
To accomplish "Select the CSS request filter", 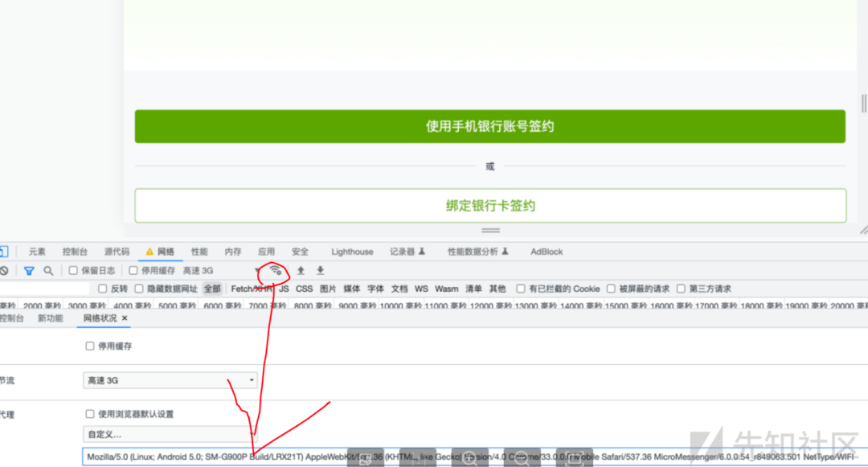I will tap(304, 289).
